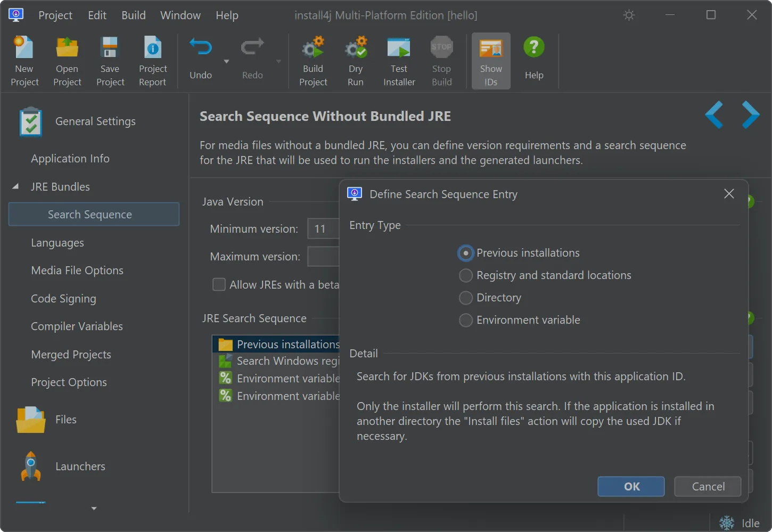Select Previous installations radio button
This screenshot has height=532, width=772.
click(x=466, y=253)
